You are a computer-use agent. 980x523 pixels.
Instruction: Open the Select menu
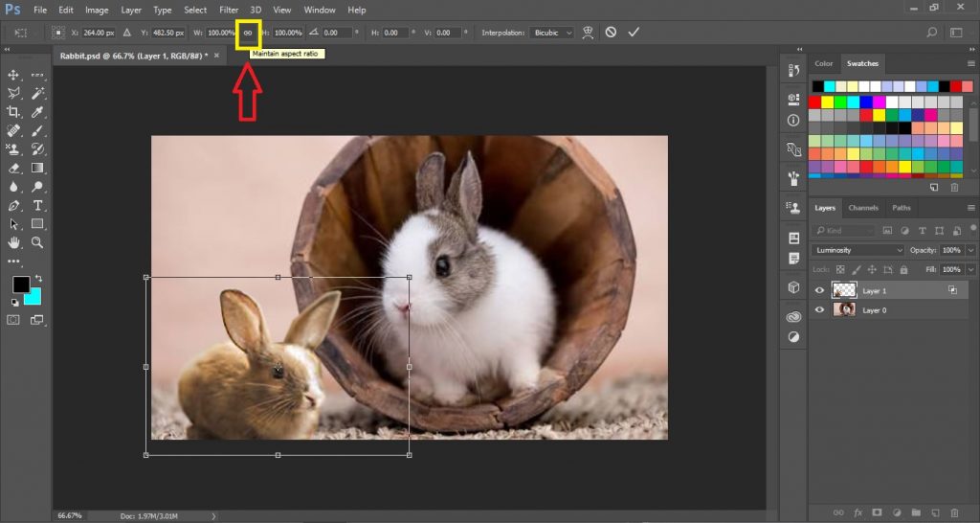195,10
